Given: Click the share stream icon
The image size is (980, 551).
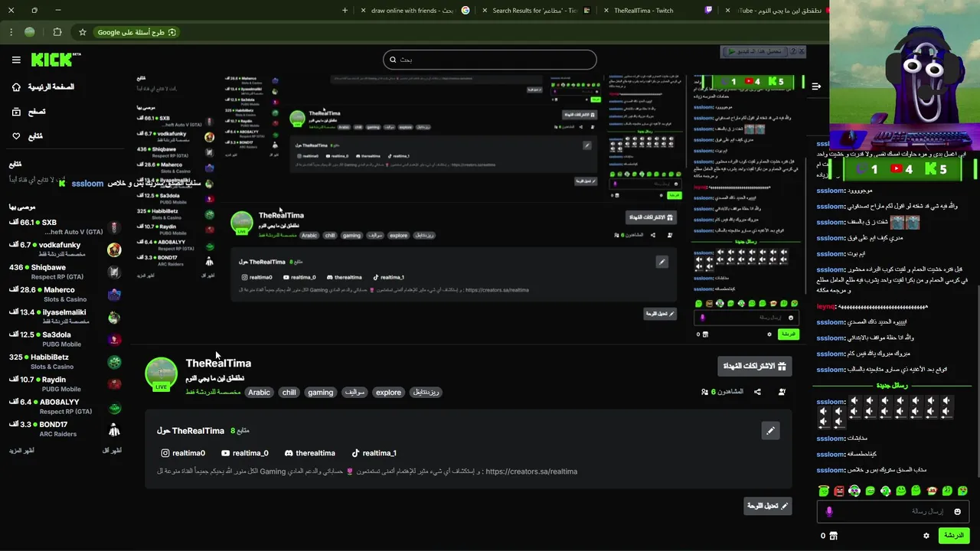Looking at the screenshot, I should pos(757,392).
